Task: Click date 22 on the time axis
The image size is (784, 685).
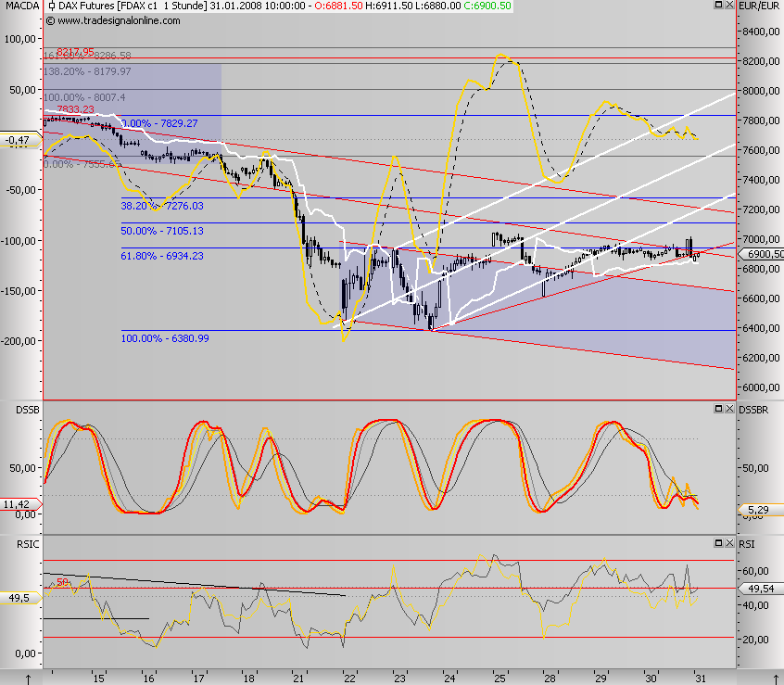Action: click(x=349, y=679)
